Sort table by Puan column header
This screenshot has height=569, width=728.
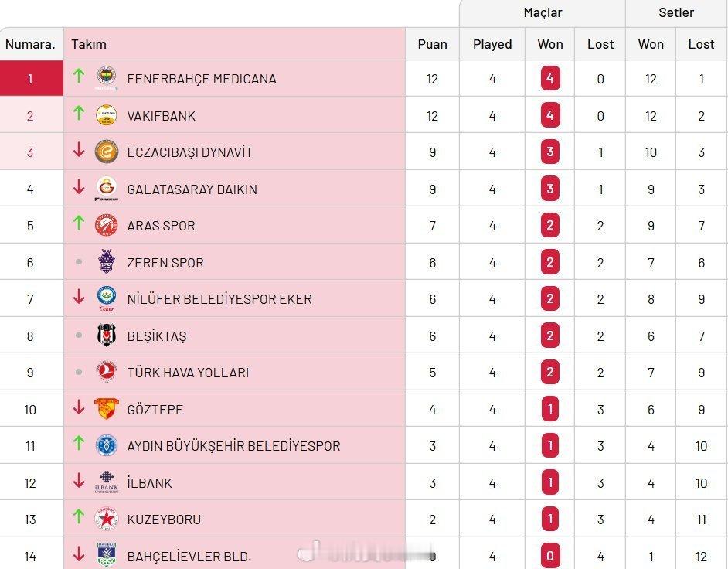[x=432, y=44]
